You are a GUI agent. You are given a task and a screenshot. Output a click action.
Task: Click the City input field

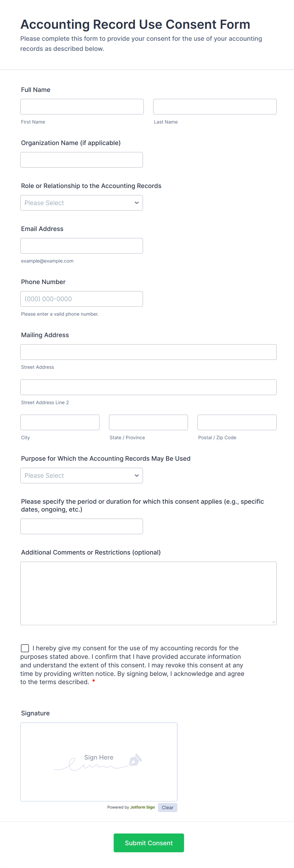(60, 422)
